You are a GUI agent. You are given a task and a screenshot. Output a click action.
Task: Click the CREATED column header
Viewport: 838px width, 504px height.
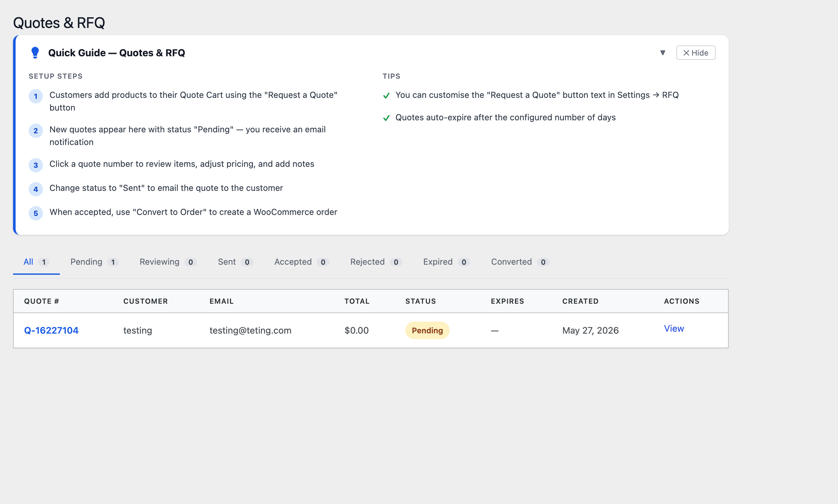coord(580,301)
